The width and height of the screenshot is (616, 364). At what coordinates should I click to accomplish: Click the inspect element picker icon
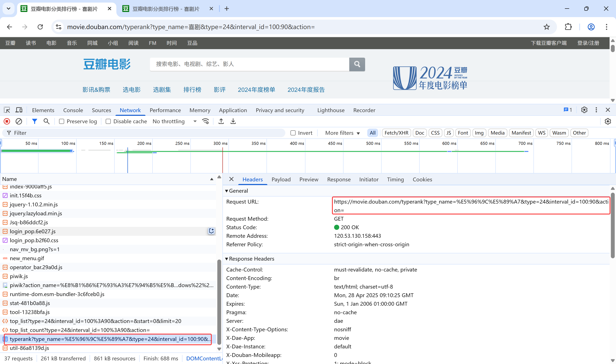(x=7, y=110)
